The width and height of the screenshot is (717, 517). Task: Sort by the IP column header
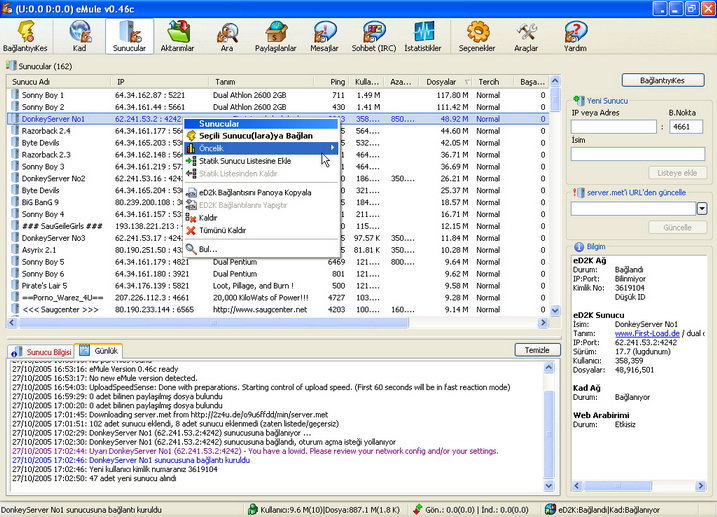pyautogui.click(x=160, y=82)
